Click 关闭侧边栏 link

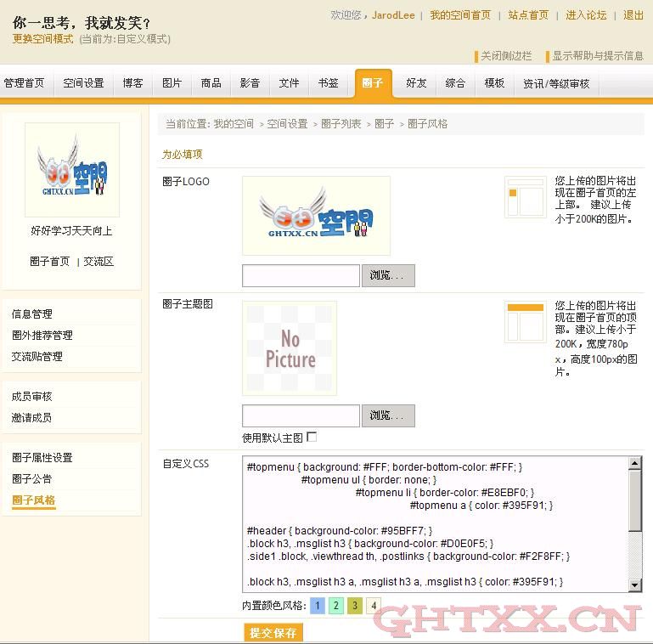[x=506, y=56]
